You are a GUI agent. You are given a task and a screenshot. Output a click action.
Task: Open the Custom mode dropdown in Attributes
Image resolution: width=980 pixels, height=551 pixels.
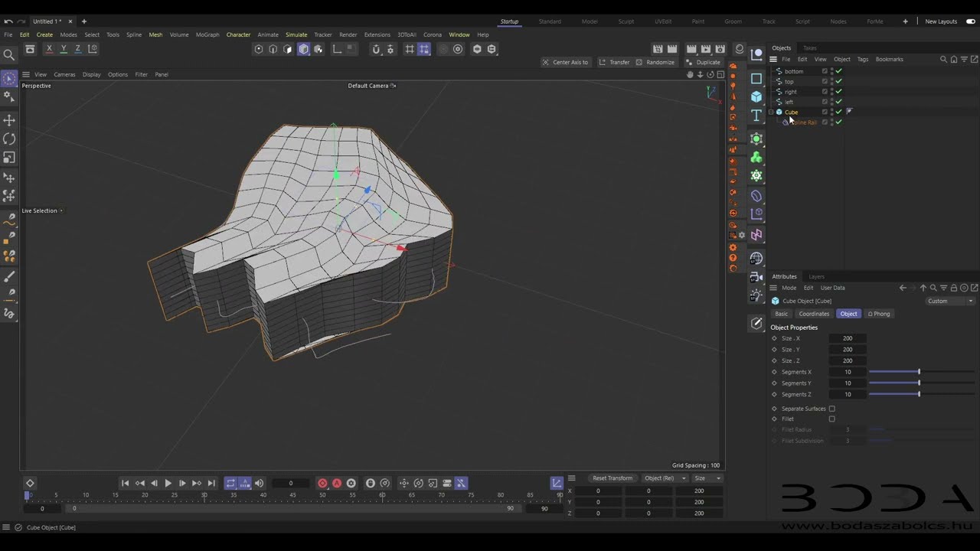tap(950, 301)
